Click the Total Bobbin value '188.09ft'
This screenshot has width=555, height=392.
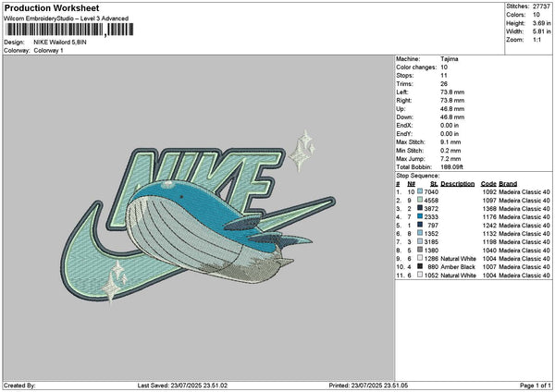[452, 167]
